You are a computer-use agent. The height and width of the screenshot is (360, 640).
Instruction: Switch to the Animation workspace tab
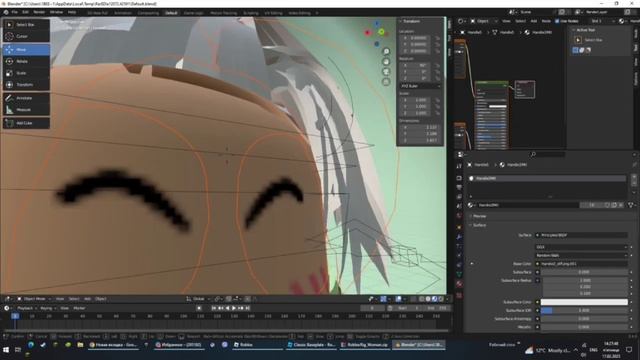[x=122, y=13]
